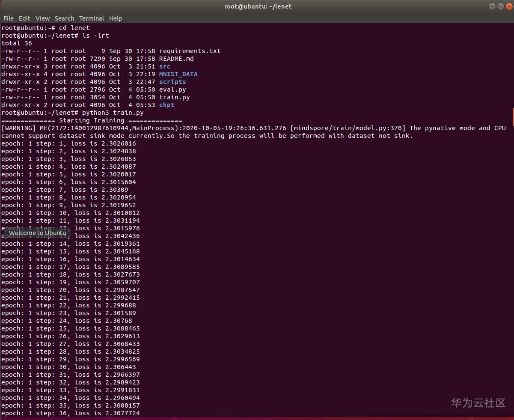Click the window title root@ubuntu: ~/lenet
The height and width of the screenshot is (420, 514).
[x=258, y=6]
